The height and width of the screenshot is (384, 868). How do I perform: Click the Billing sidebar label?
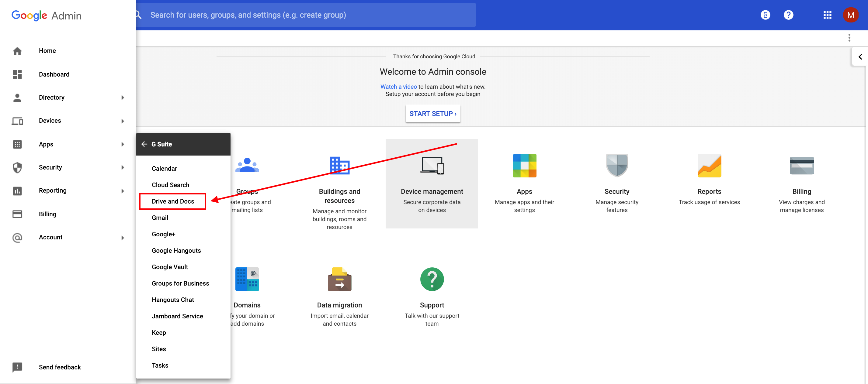[x=47, y=214]
